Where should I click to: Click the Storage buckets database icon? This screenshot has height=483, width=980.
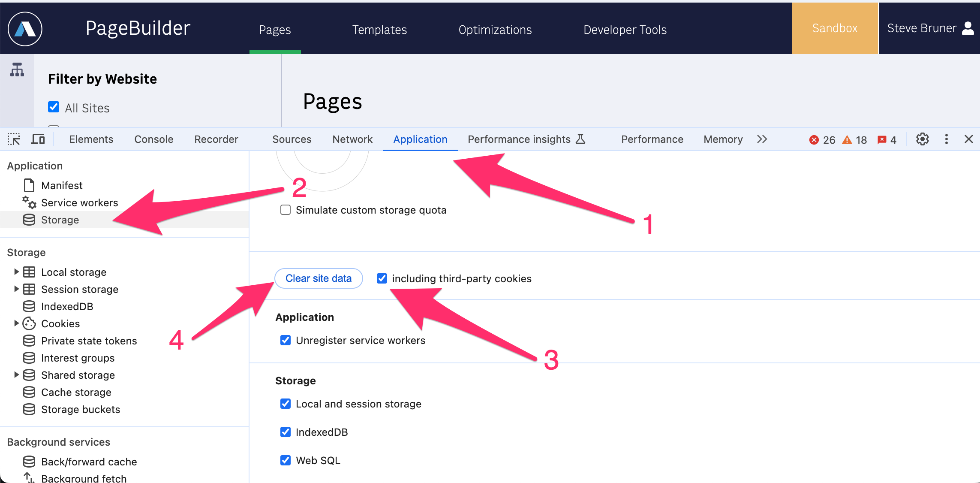[x=29, y=409]
